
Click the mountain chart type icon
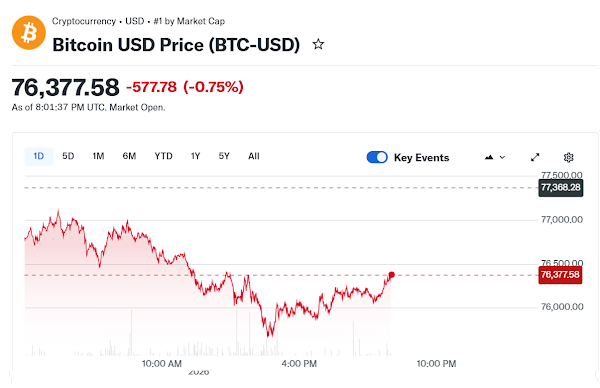click(489, 157)
